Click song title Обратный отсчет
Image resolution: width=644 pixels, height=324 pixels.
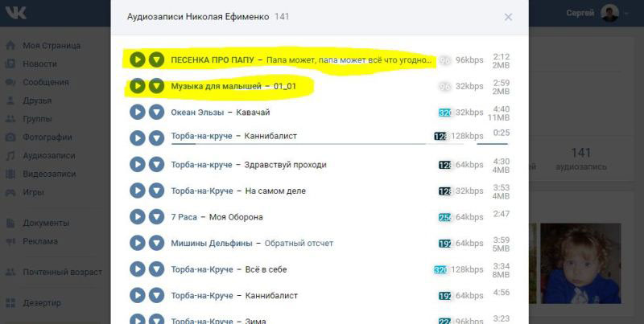[x=299, y=244]
